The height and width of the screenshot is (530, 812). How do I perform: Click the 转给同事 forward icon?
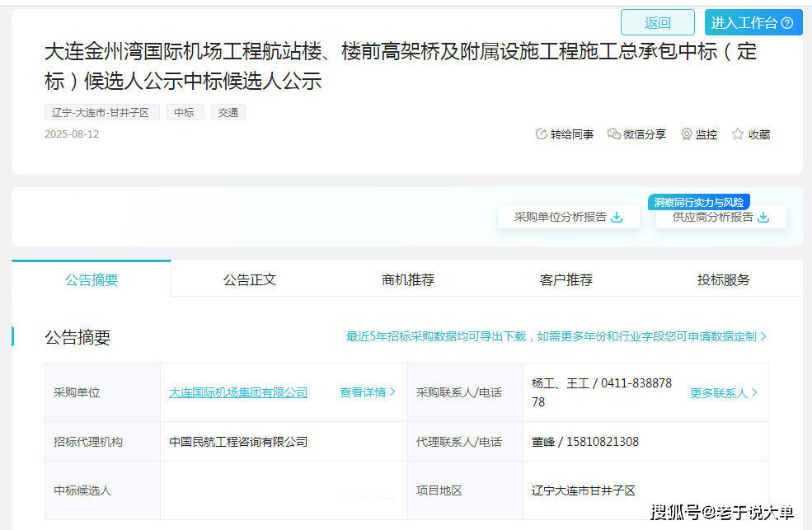click(541, 134)
